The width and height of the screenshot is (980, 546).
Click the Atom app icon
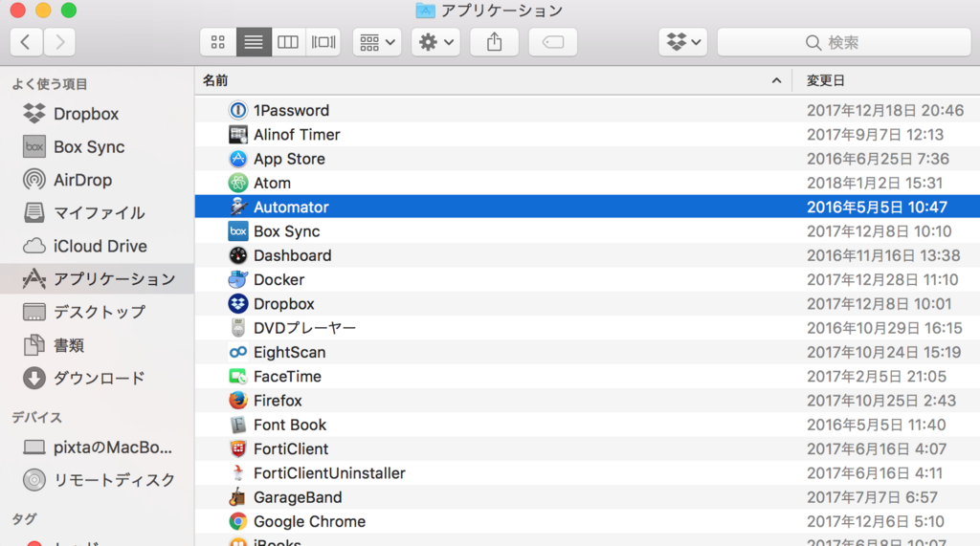click(237, 183)
